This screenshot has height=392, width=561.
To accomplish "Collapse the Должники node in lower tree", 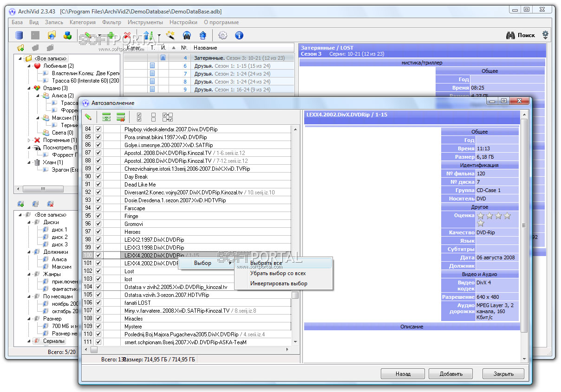I will (x=29, y=252).
